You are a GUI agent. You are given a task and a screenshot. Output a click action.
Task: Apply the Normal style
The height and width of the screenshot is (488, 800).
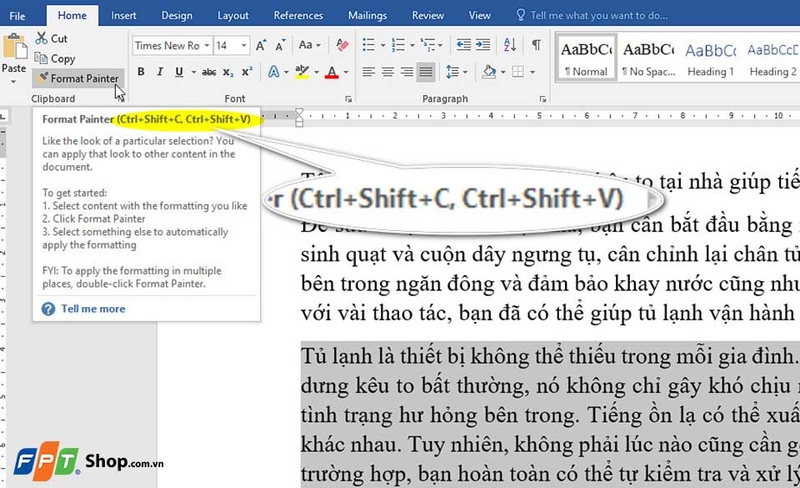(586, 58)
